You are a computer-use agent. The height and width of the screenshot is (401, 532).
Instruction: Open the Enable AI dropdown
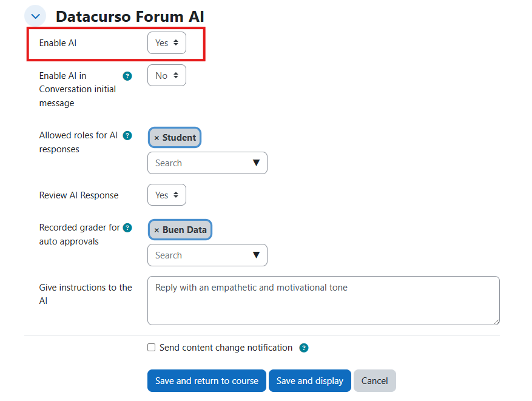tap(166, 43)
